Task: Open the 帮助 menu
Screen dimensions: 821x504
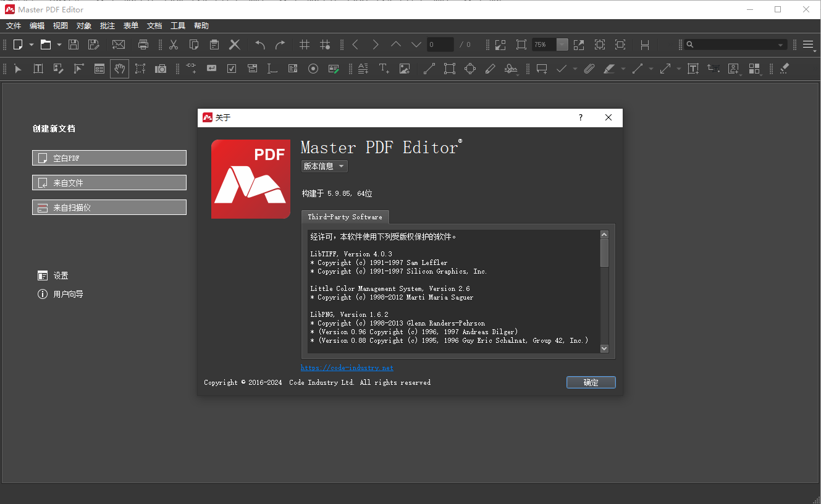Action: tap(201, 25)
